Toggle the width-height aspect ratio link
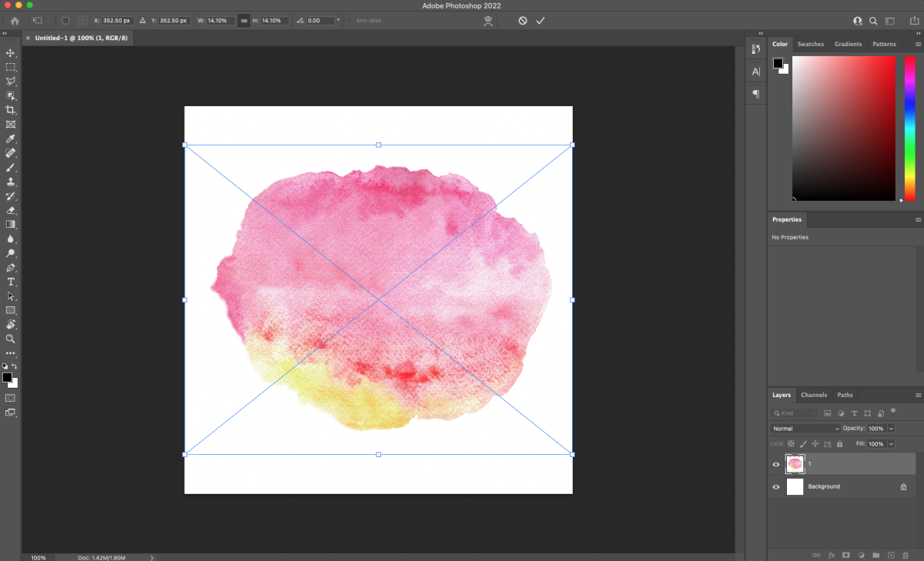924x561 pixels. point(244,21)
